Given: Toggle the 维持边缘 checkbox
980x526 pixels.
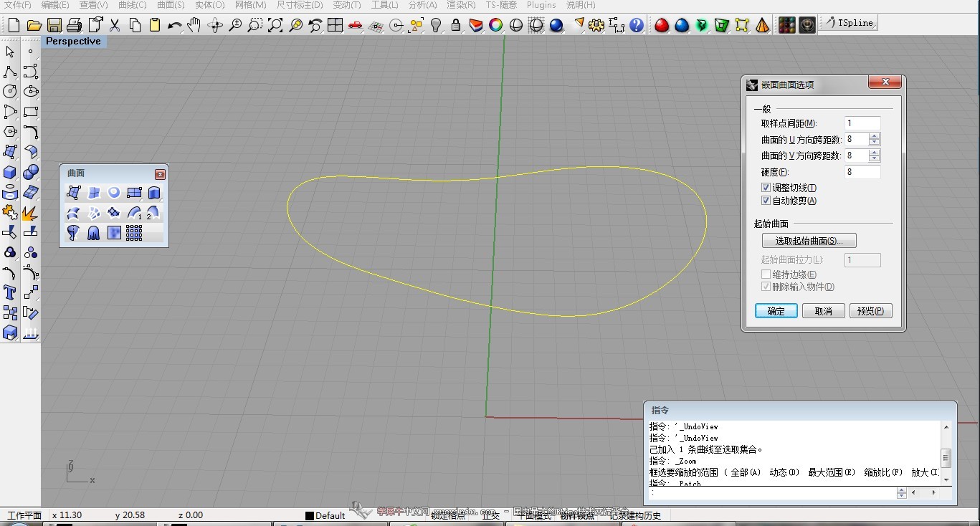Looking at the screenshot, I should point(766,274).
